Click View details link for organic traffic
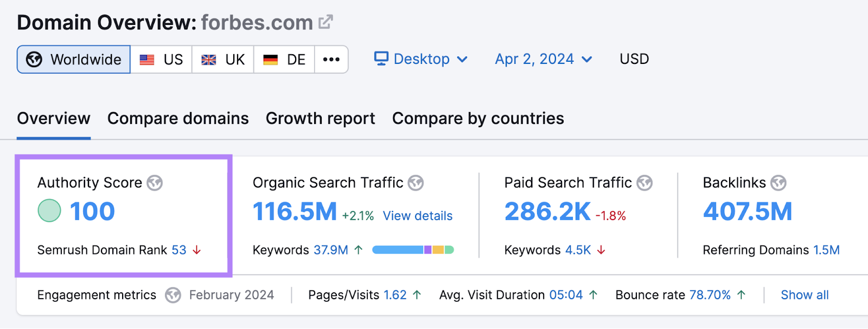The height and width of the screenshot is (329, 868). (418, 216)
